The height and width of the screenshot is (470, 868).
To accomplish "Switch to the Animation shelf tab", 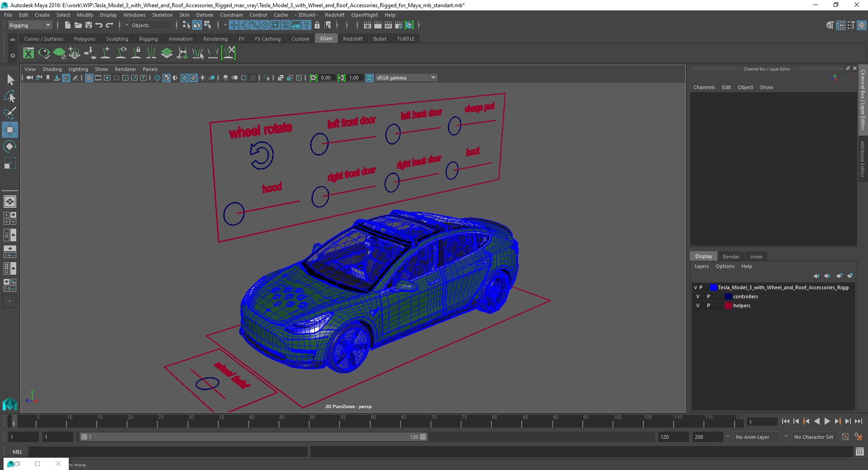I will coord(180,39).
